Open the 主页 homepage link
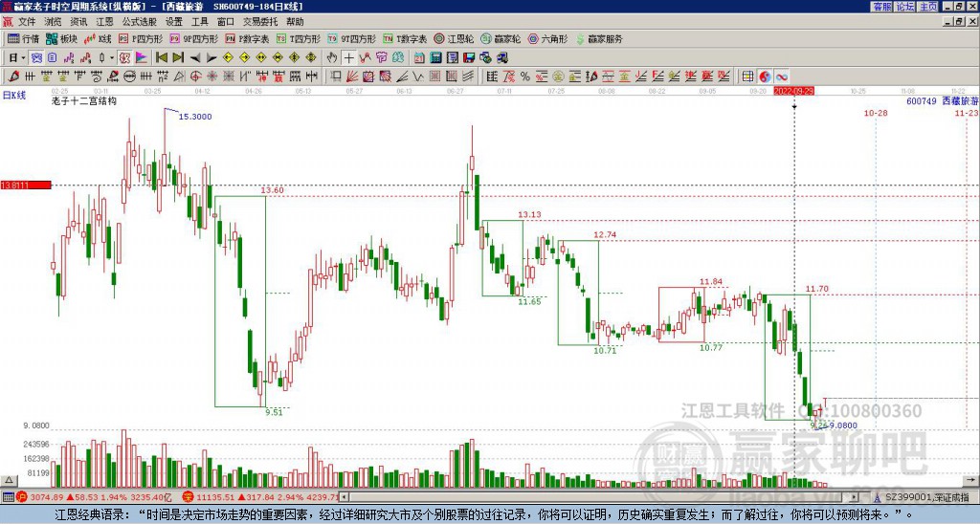980x524 pixels. pos(928,7)
